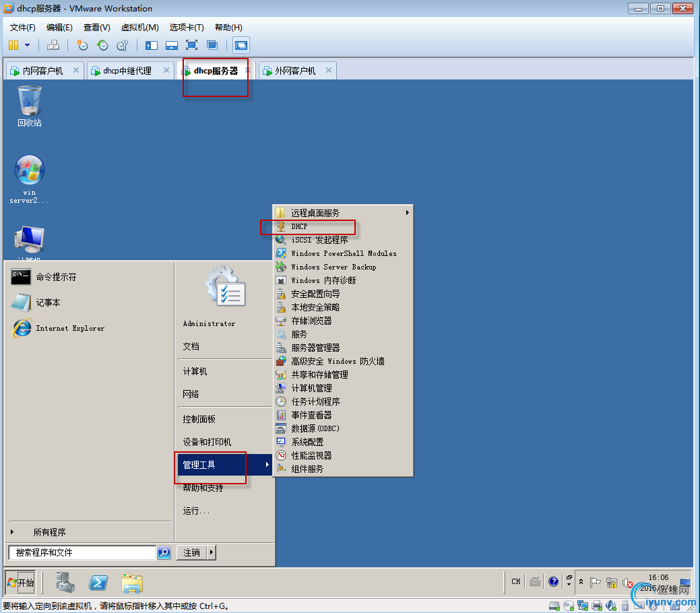Expand the 远程桌面服务 submenu folder
Screen dimensions: 700x613
click(x=343, y=213)
